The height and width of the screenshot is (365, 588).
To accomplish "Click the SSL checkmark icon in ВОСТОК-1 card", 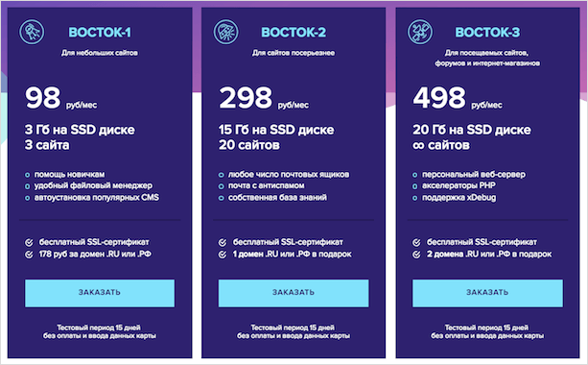I will click(29, 243).
